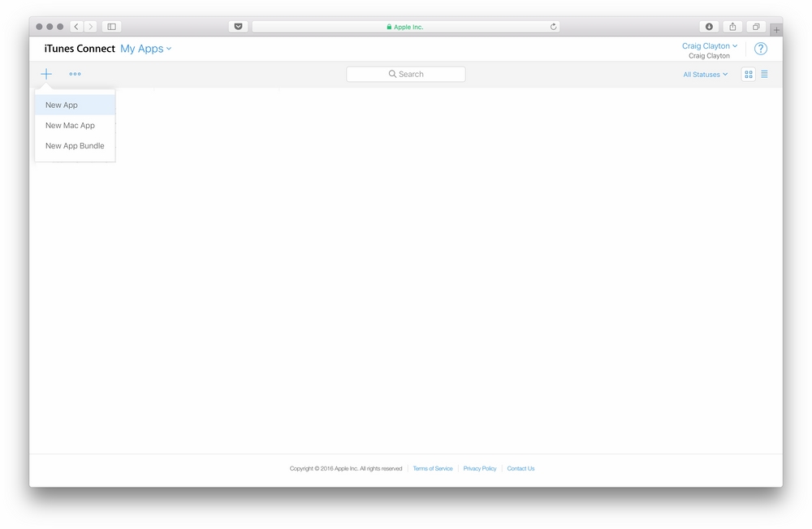The width and height of the screenshot is (812, 529).
Task: Click the Pocket extension icon
Action: [x=238, y=27]
